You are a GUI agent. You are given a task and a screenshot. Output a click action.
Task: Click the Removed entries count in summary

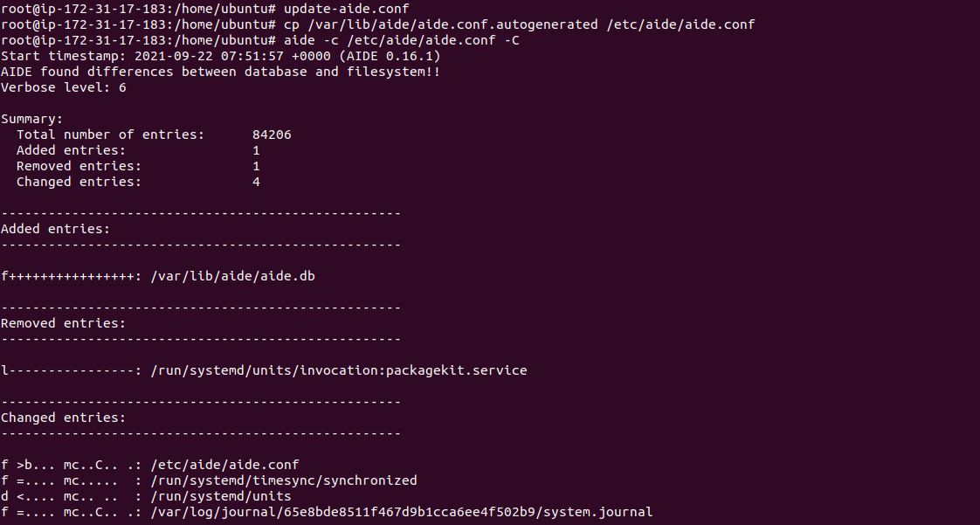[256, 166]
